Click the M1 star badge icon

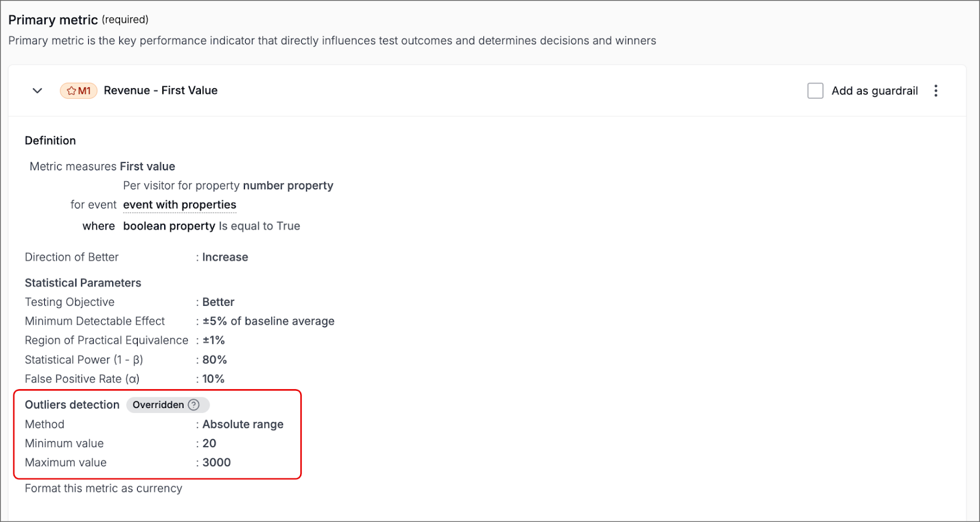(x=72, y=91)
